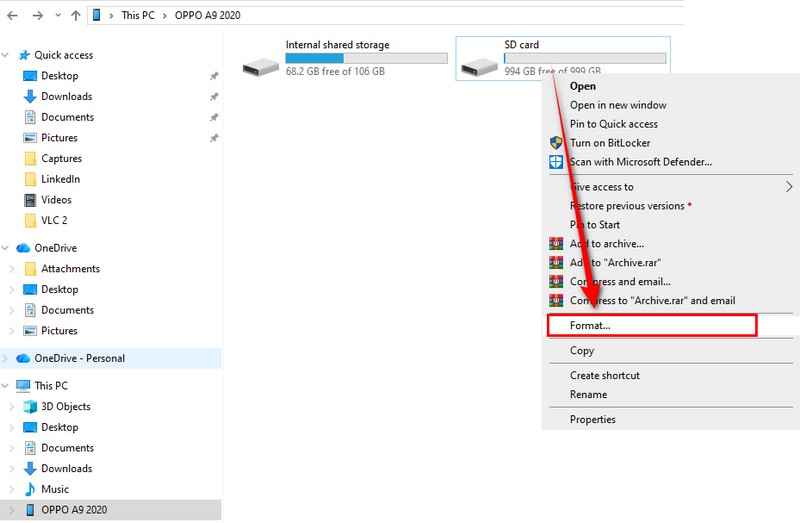This screenshot has height=523, width=800.
Task: Select the 3D Objects folder icon
Action: (29, 407)
